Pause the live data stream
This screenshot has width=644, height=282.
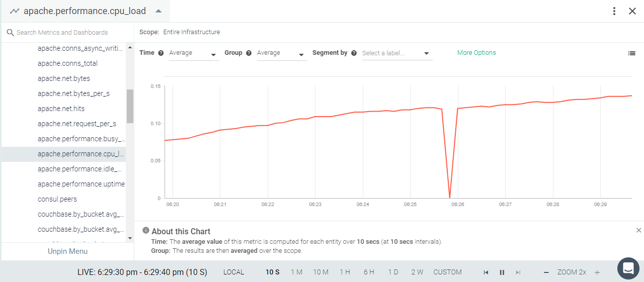(502, 272)
